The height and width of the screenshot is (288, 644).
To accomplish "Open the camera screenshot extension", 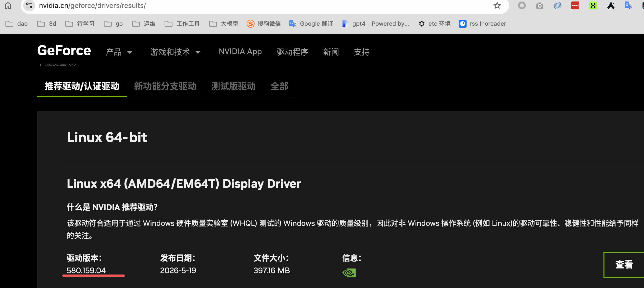I will coord(539,5).
